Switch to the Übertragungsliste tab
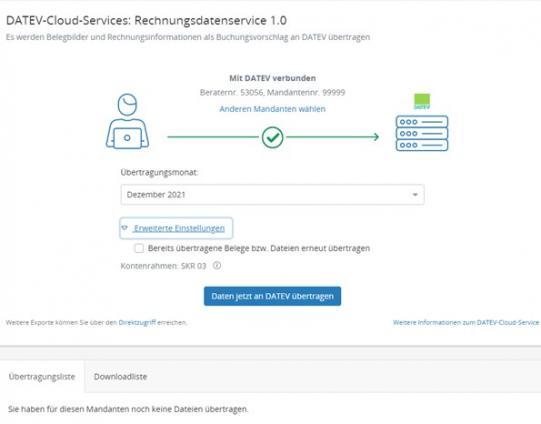The width and height of the screenshot is (541, 424). coord(42,376)
